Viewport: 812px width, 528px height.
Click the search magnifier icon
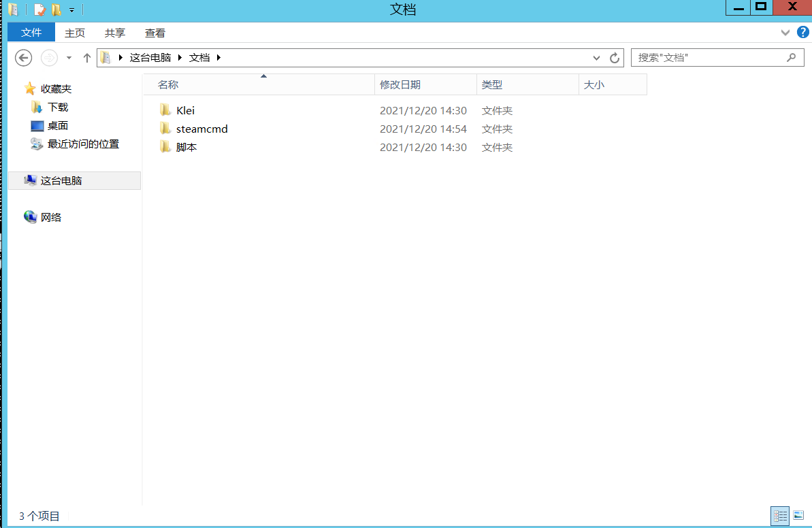[791, 58]
